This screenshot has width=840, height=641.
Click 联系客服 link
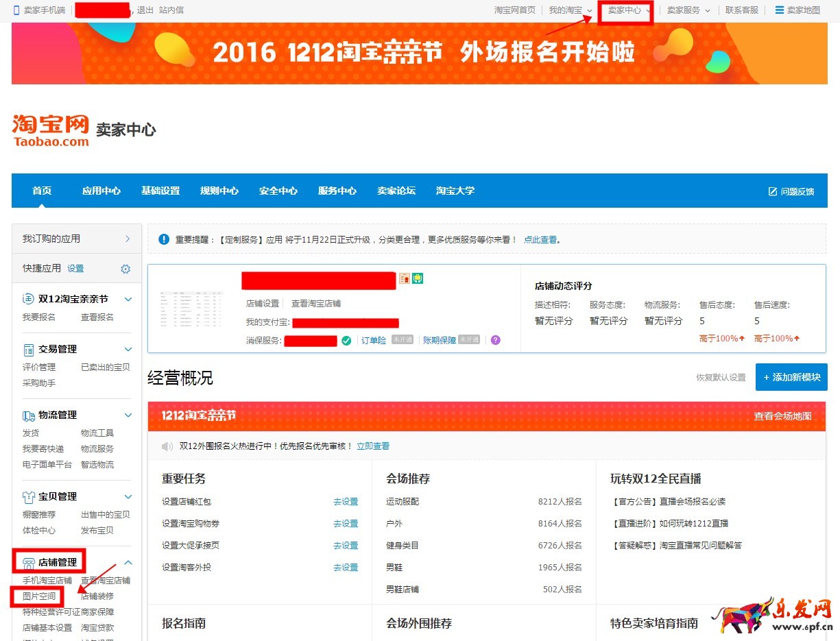pos(742,10)
